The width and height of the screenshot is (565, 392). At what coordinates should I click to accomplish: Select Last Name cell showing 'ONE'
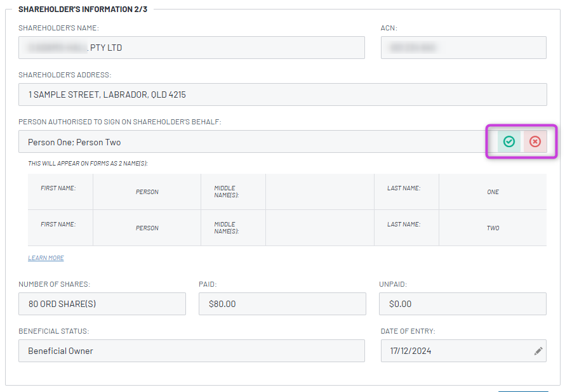(493, 192)
